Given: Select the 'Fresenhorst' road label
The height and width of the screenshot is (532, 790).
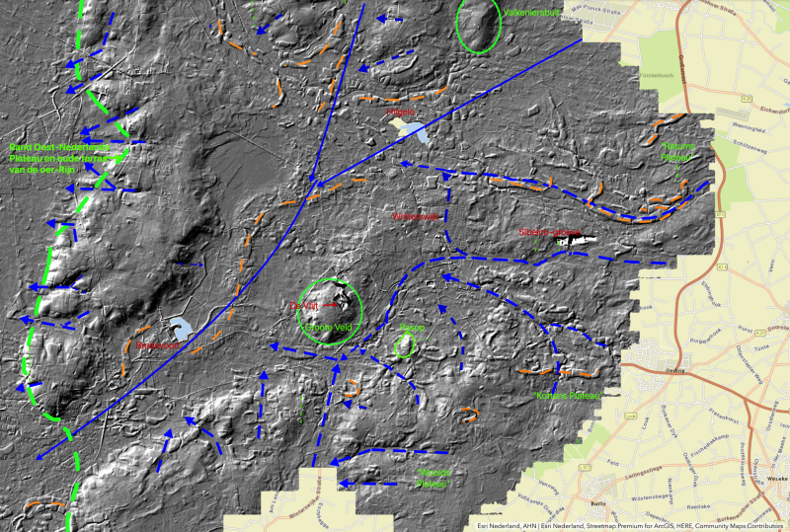Looking at the screenshot, I should click(724, 417).
